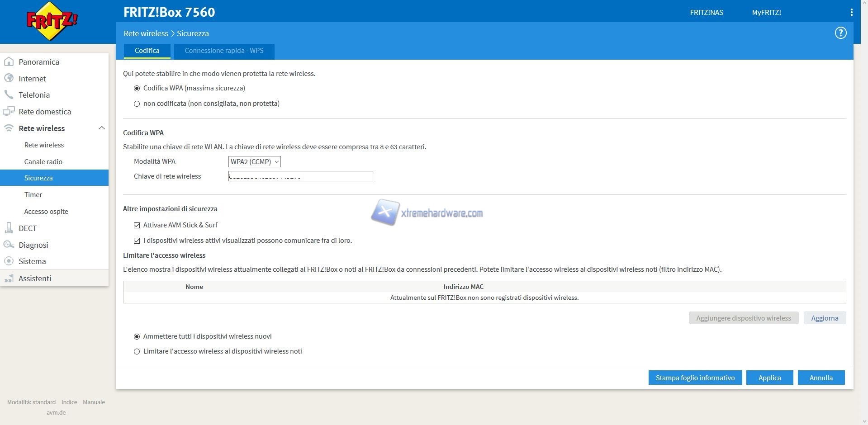Open the Modalità WPA dropdown
The image size is (868, 425).
(254, 162)
